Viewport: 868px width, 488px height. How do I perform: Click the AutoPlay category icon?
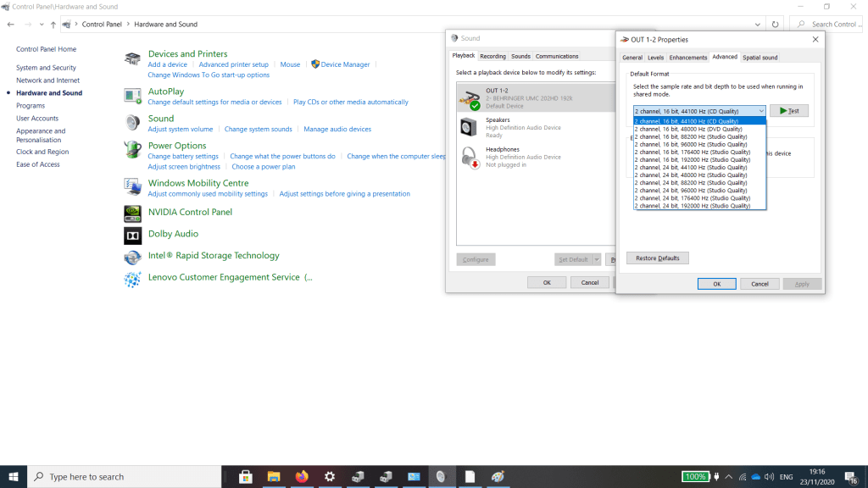tap(132, 96)
